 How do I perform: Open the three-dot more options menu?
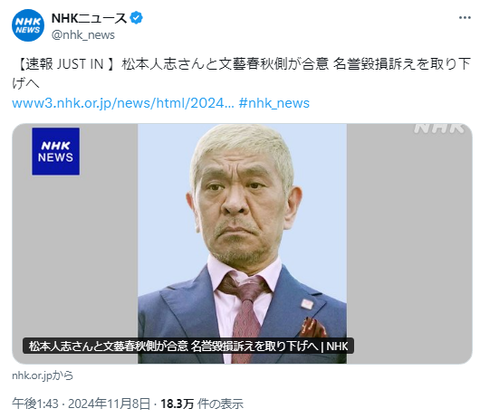(x=465, y=18)
